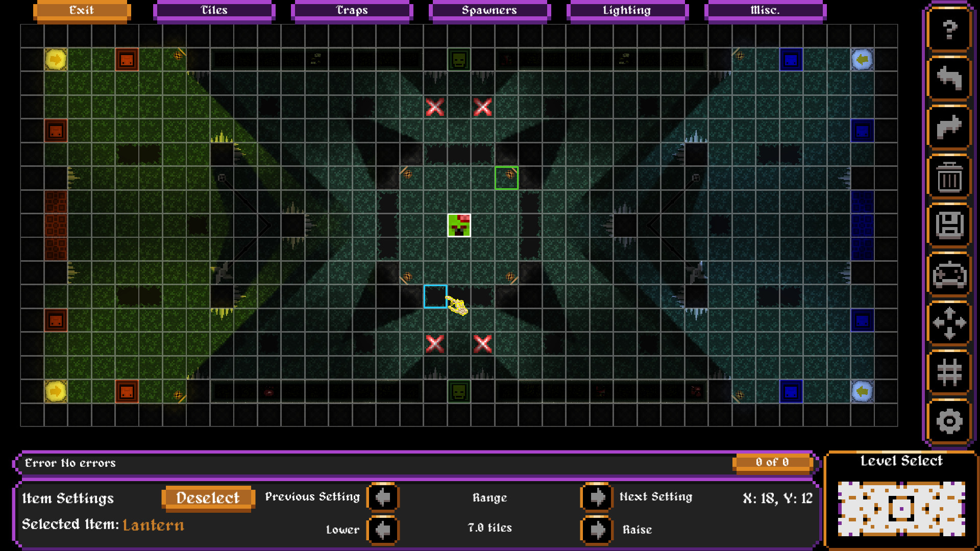Pick a level from the Level Select minimap
This screenshot has width=980, height=551.
pyautogui.click(x=902, y=510)
